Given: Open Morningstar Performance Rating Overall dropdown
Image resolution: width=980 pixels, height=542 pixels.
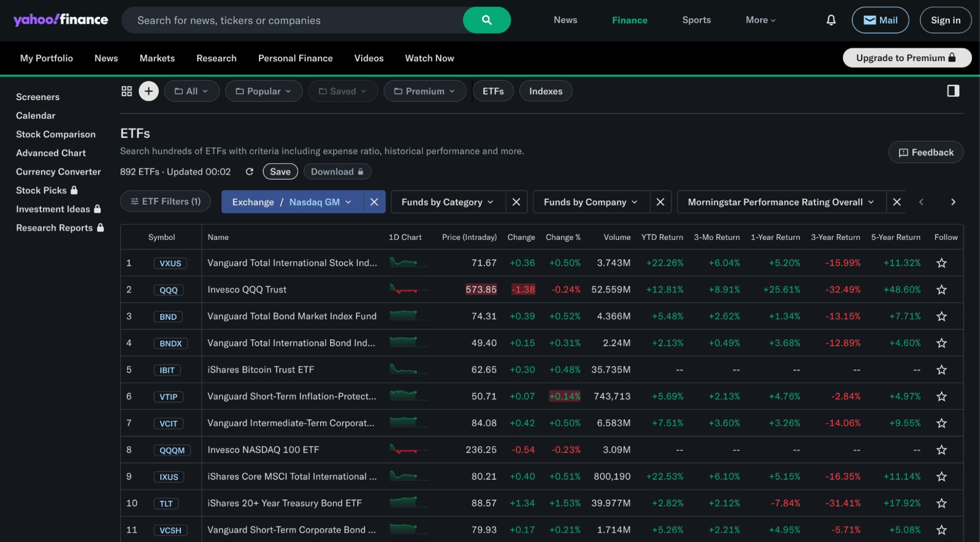Looking at the screenshot, I should click(781, 202).
